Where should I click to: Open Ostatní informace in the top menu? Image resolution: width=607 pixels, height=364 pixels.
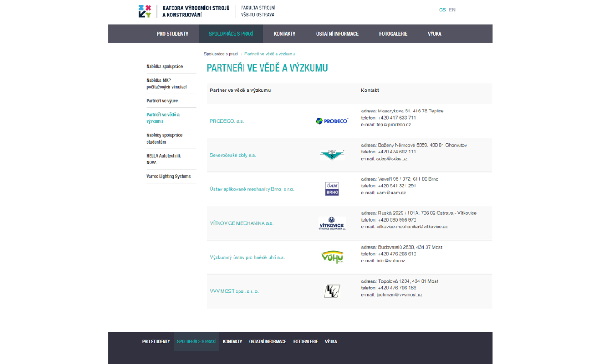(x=337, y=34)
